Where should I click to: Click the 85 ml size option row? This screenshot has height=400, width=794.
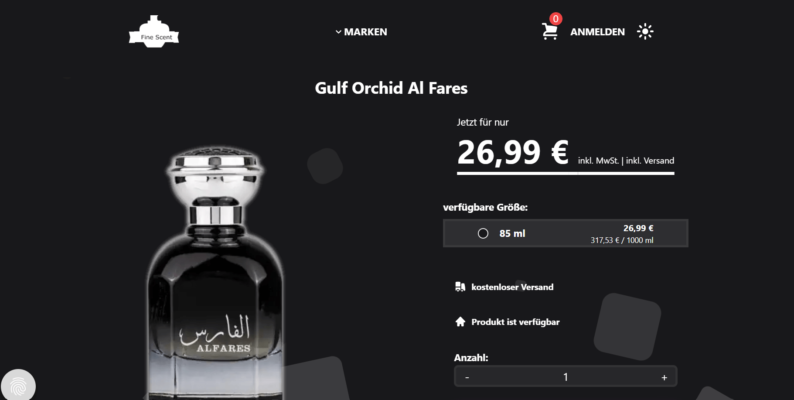pos(565,233)
